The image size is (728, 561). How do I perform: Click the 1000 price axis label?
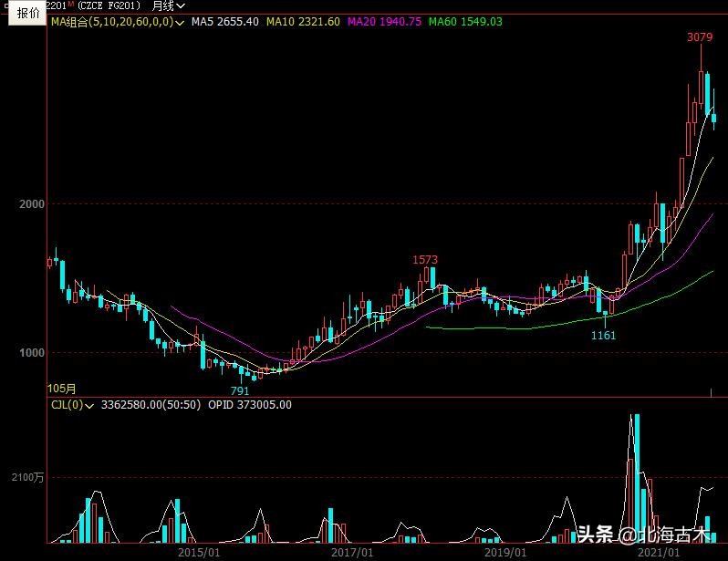[x=32, y=352]
